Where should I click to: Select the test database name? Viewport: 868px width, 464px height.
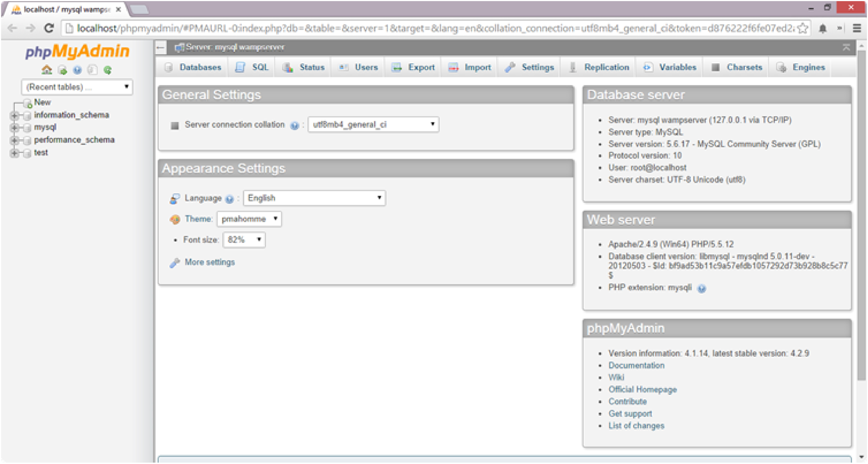tap(41, 153)
